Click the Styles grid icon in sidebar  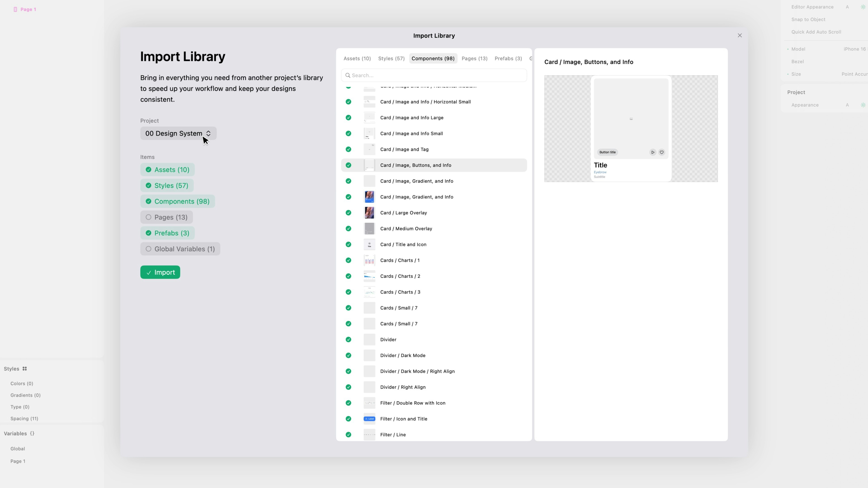point(25,369)
